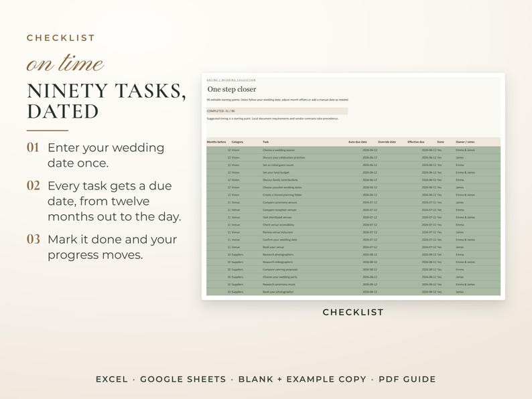Click the 'Create a shared planning folder' cell
Screen dimensions: 532x399
click(x=282, y=195)
